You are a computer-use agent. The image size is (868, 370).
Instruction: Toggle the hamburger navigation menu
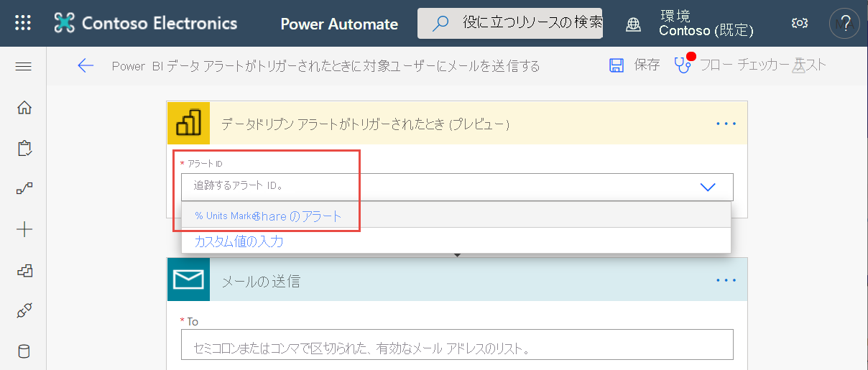pos(24,67)
